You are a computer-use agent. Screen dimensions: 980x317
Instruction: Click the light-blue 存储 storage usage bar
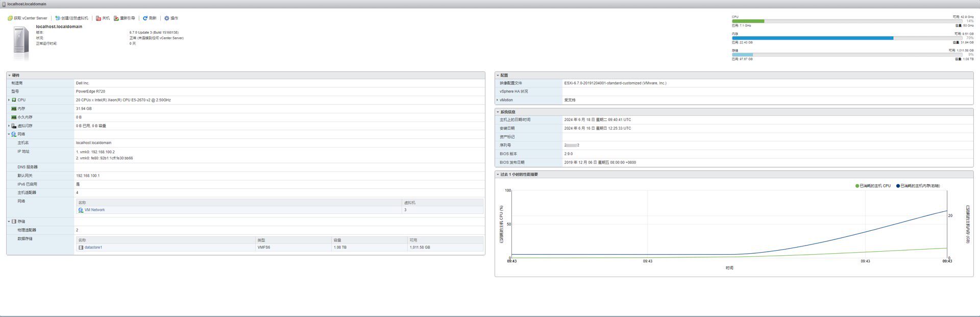coord(742,55)
